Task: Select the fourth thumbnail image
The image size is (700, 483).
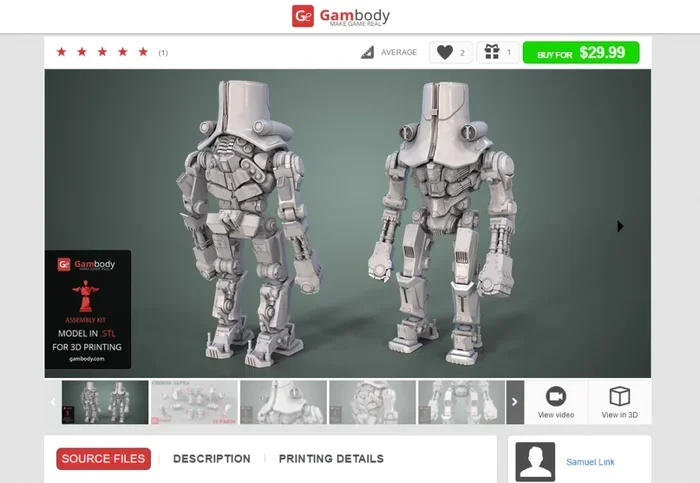Action: tap(372, 402)
